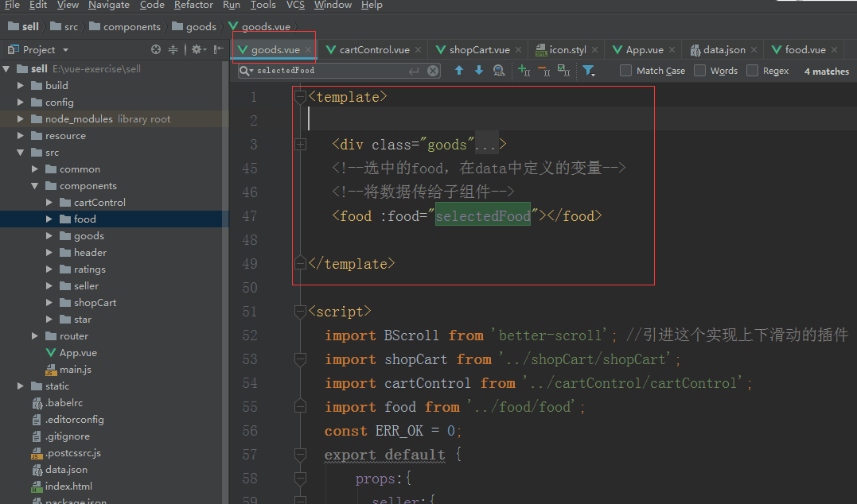Open search filter funnel options

(x=589, y=71)
